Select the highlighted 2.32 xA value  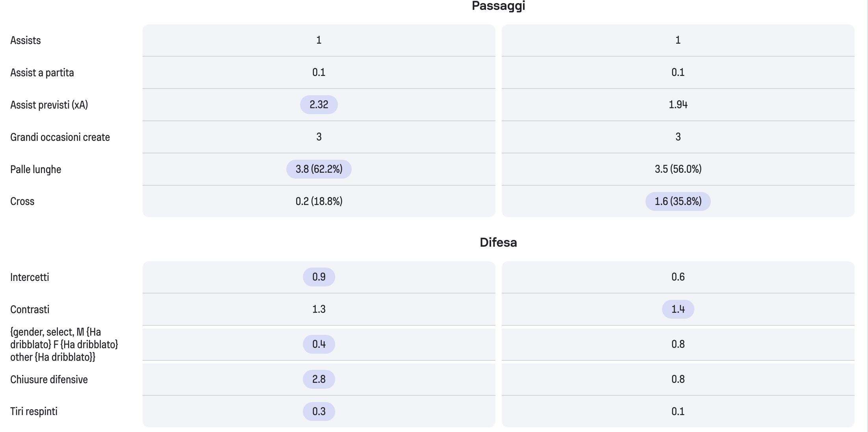click(319, 105)
